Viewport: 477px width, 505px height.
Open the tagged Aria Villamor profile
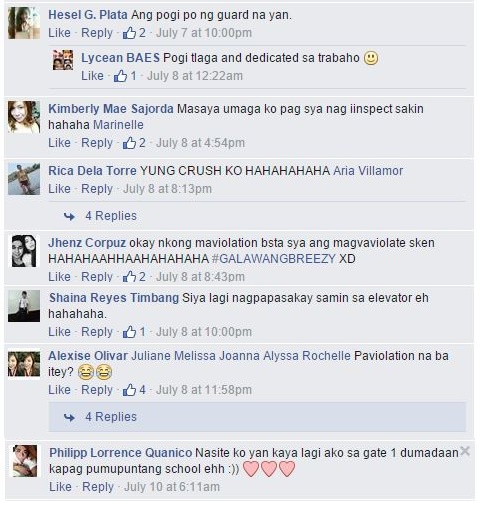(x=368, y=171)
